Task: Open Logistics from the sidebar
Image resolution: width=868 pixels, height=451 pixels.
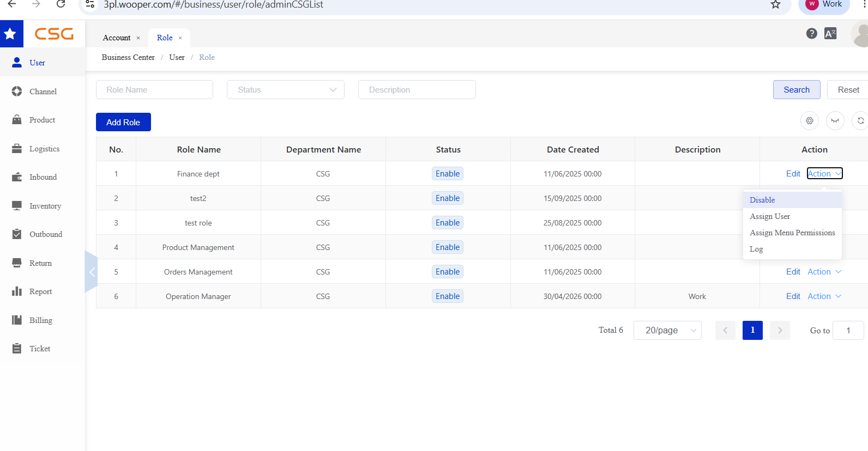Action: tap(43, 149)
